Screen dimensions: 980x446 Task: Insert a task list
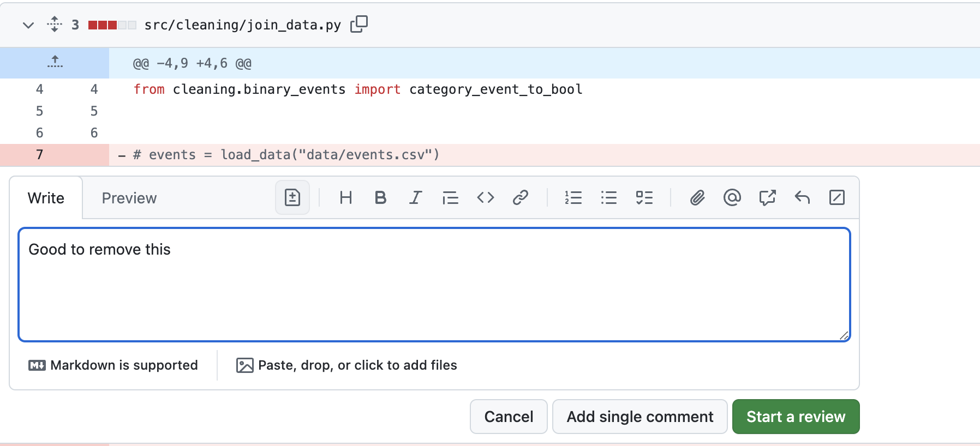click(x=644, y=197)
